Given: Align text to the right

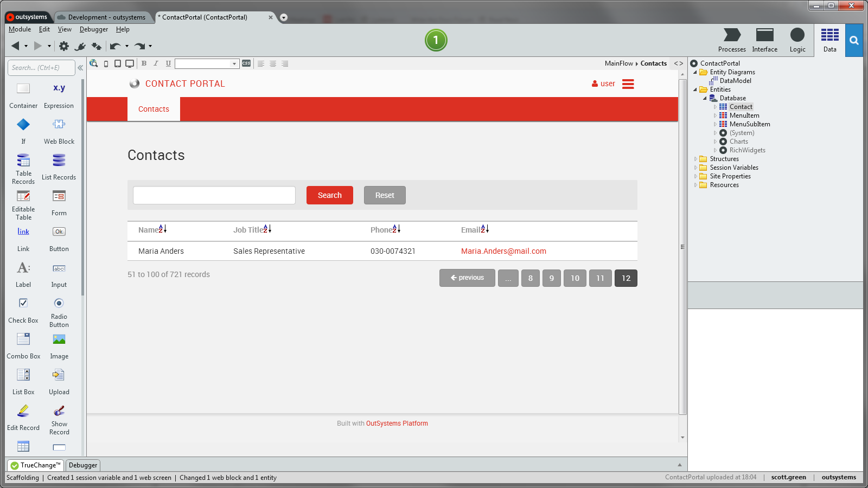Looking at the screenshot, I should click(285, 63).
